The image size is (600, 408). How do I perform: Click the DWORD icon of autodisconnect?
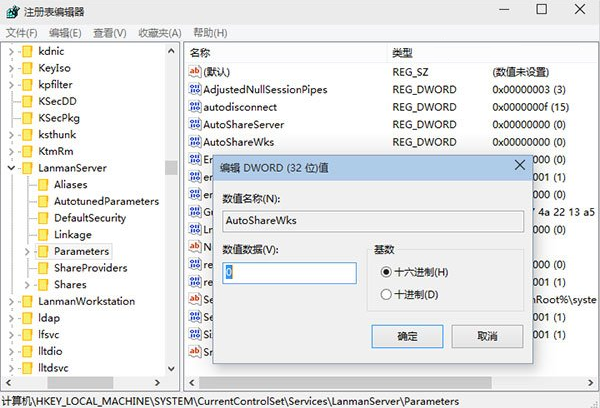[195, 106]
